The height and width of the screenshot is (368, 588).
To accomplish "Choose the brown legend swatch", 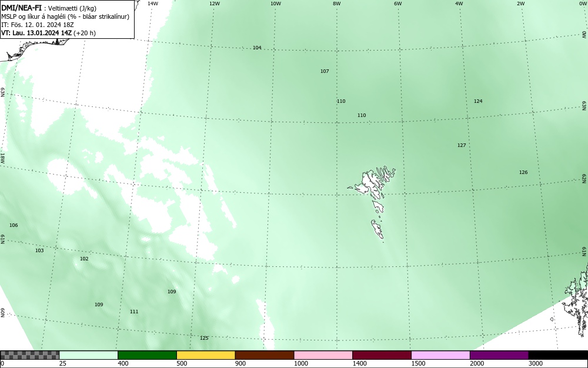I will [265, 355].
